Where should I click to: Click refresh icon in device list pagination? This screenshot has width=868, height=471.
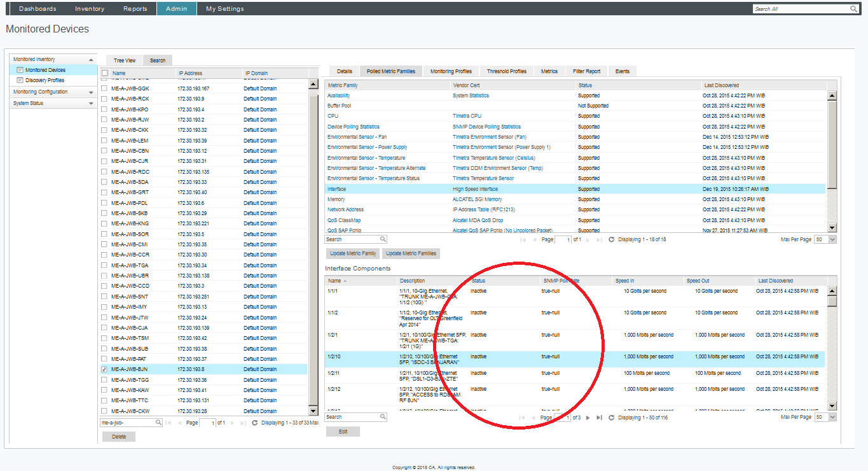coord(255,421)
